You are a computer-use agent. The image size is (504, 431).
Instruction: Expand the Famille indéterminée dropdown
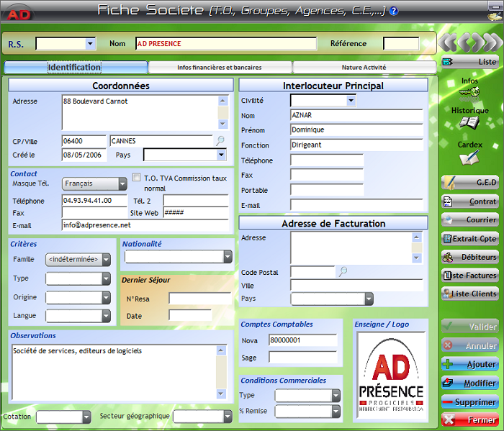[106, 259]
